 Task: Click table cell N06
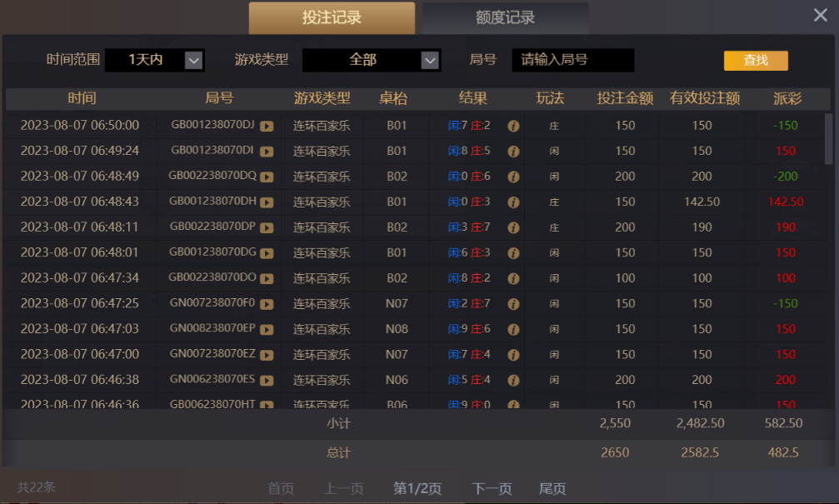tap(397, 380)
